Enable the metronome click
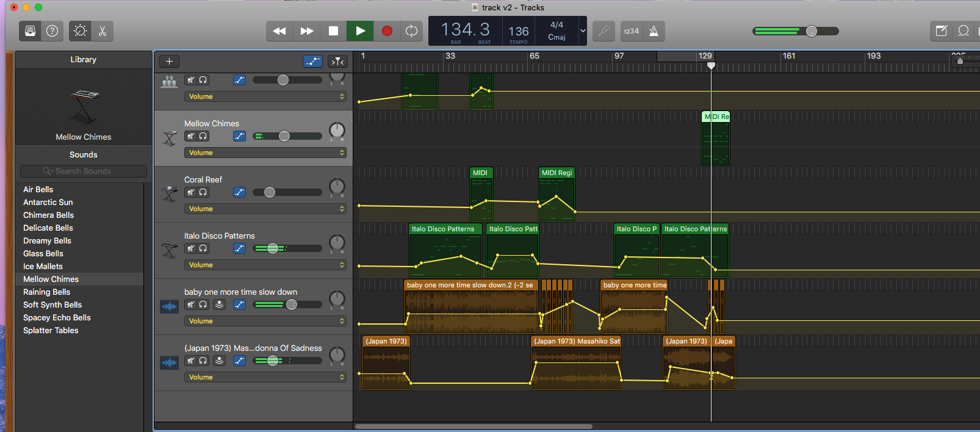This screenshot has width=980, height=432. 654,31
